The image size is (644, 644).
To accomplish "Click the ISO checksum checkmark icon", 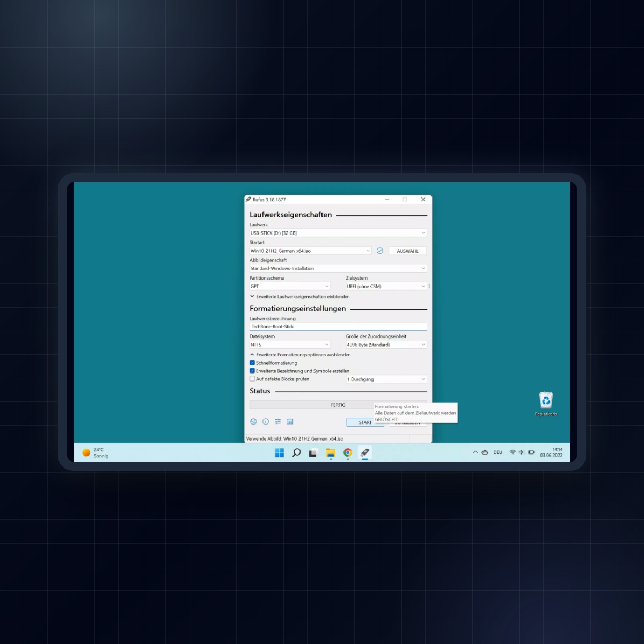I will pos(380,251).
